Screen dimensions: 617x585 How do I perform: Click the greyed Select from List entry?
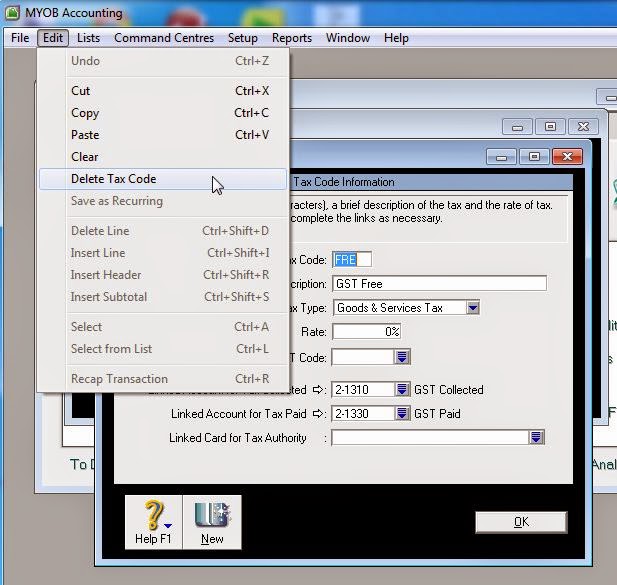(163, 349)
